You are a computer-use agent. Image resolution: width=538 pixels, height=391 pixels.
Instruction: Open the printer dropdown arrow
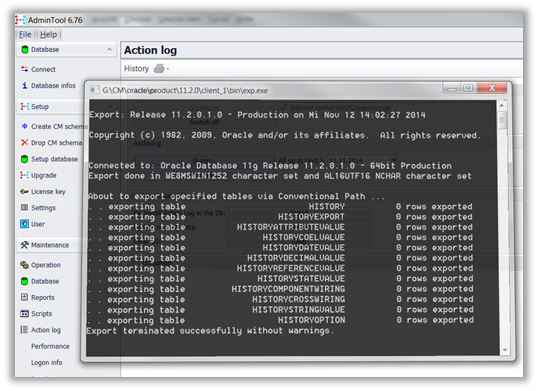[168, 69]
